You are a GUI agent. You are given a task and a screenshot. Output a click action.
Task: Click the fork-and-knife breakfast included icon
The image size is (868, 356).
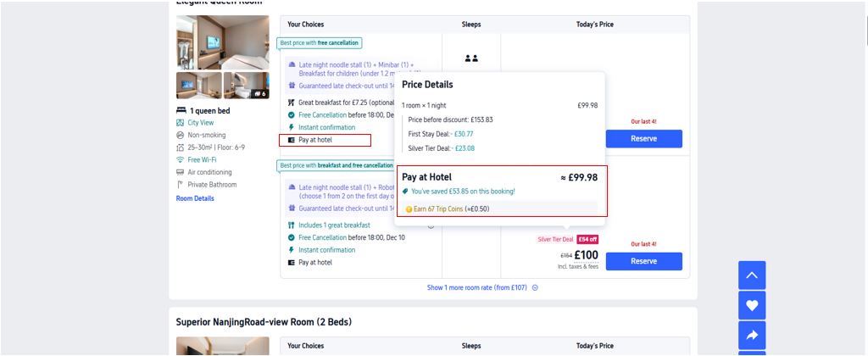click(292, 225)
